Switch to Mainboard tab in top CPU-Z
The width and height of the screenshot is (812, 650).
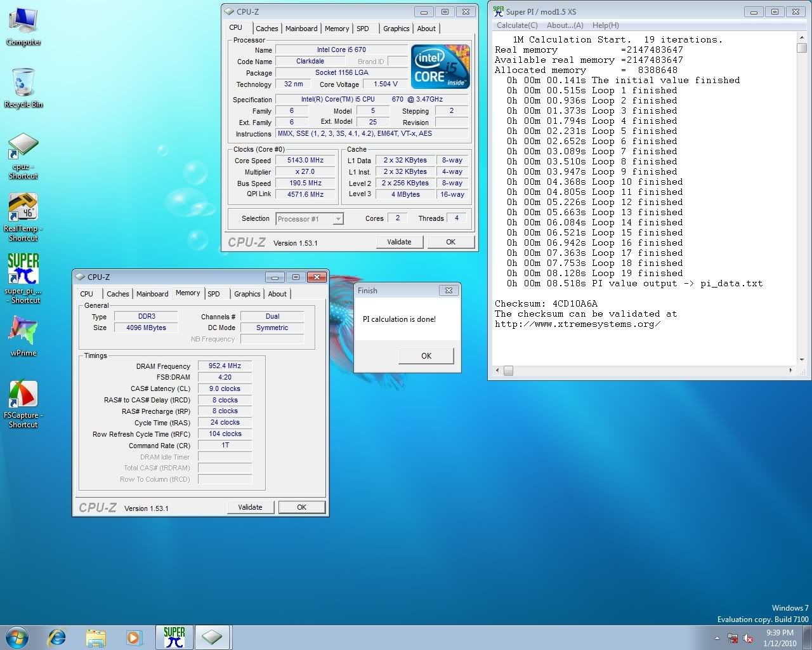tap(301, 29)
